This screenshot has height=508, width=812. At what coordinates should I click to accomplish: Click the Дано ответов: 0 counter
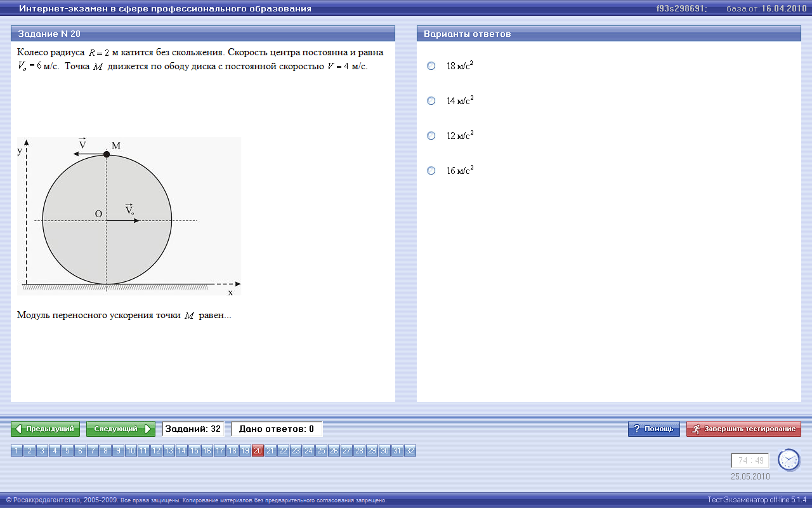point(277,429)
